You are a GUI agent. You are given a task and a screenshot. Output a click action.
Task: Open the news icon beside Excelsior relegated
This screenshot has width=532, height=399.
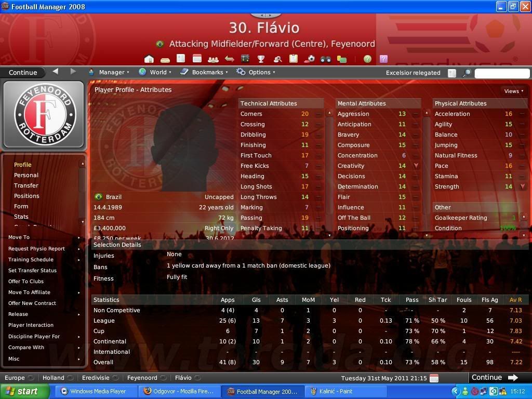(452, 73)
